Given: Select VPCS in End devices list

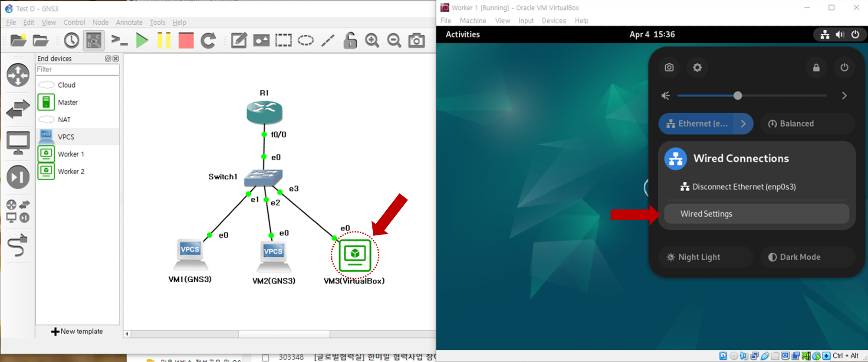Looking at the screenshot, I should click(77, 137).
